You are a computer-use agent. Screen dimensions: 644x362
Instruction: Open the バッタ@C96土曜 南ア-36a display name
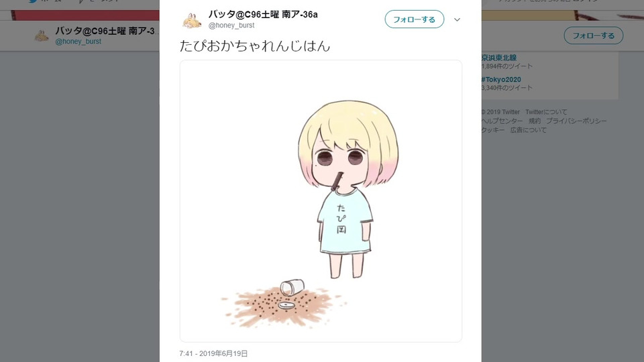click(263, 14)
